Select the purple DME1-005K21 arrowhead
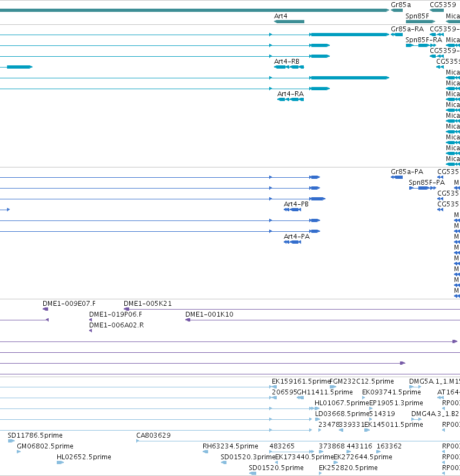 coord(126,310)
